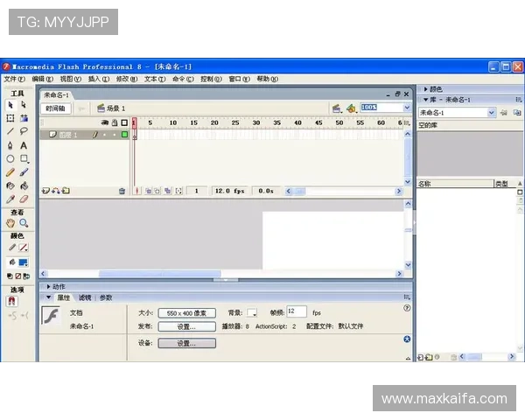
Task: Open the 编辑 Edit menu
Action: pyautogui.click(x=43, y=79)
